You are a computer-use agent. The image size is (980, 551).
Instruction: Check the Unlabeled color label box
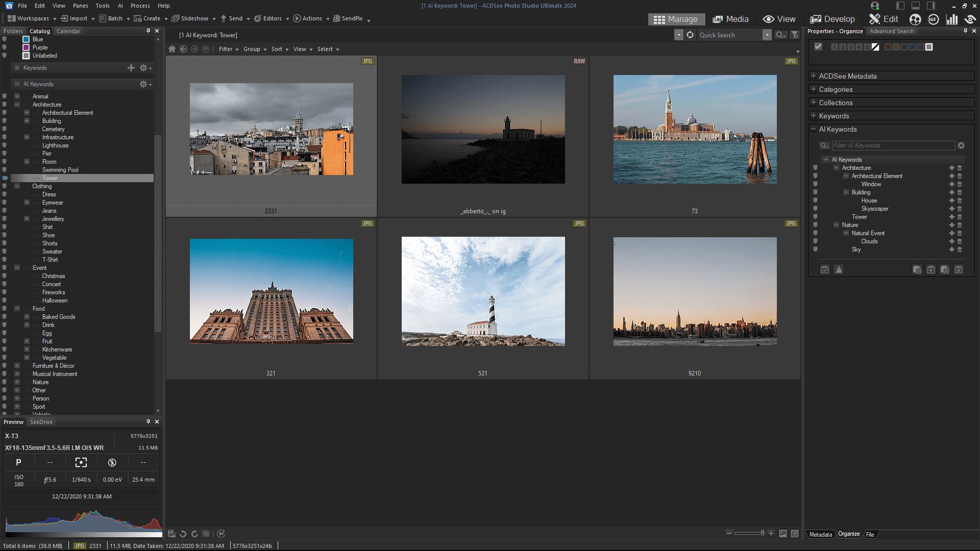click(26, 56)
